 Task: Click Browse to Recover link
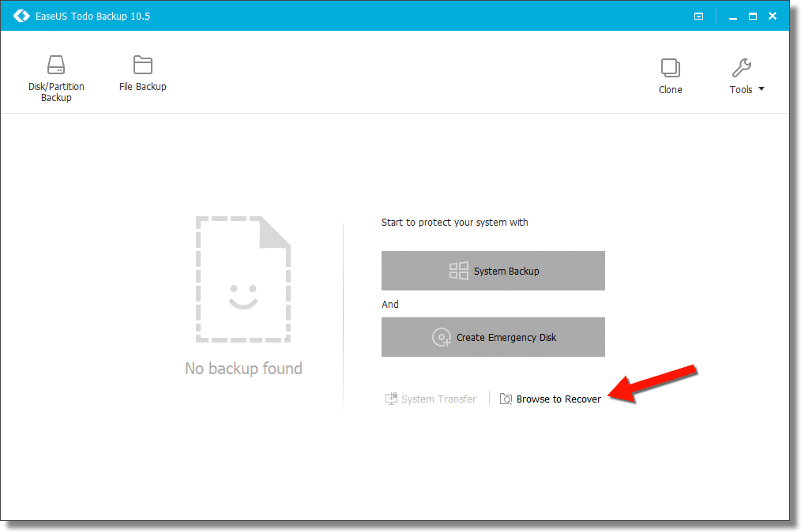point(550,399)
